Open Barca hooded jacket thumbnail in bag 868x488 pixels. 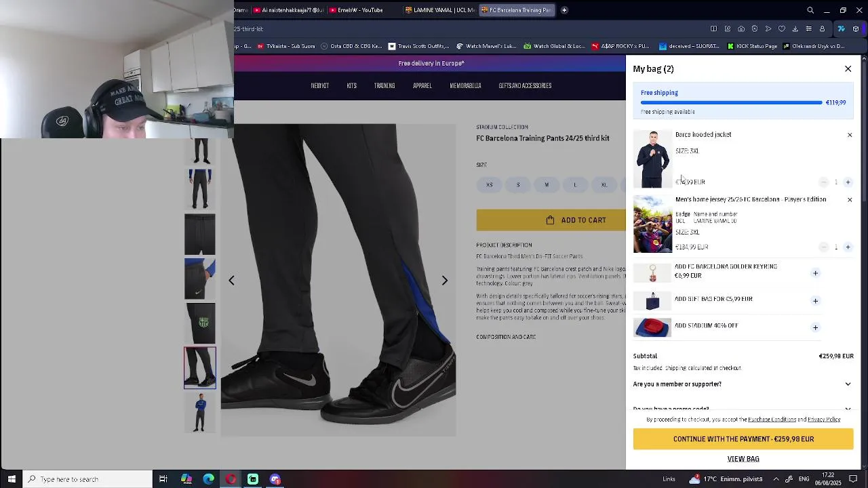click(x=652, y=159)
